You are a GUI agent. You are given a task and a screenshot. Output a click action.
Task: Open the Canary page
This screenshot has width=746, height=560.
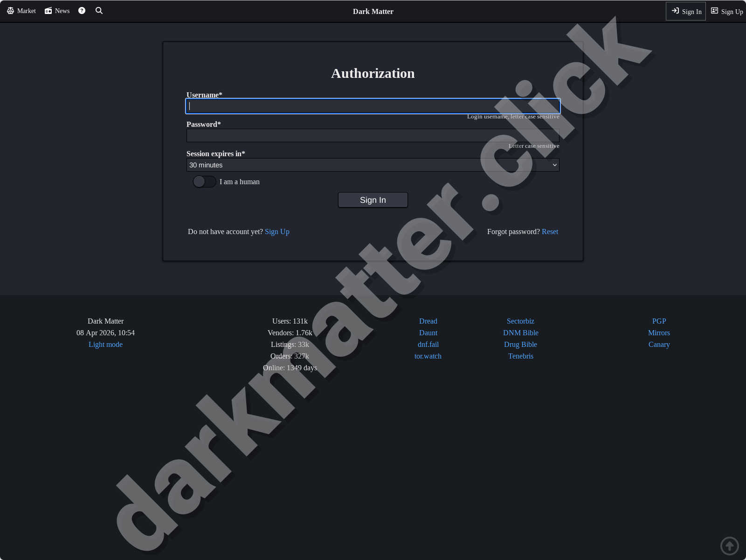pos(659,344)
